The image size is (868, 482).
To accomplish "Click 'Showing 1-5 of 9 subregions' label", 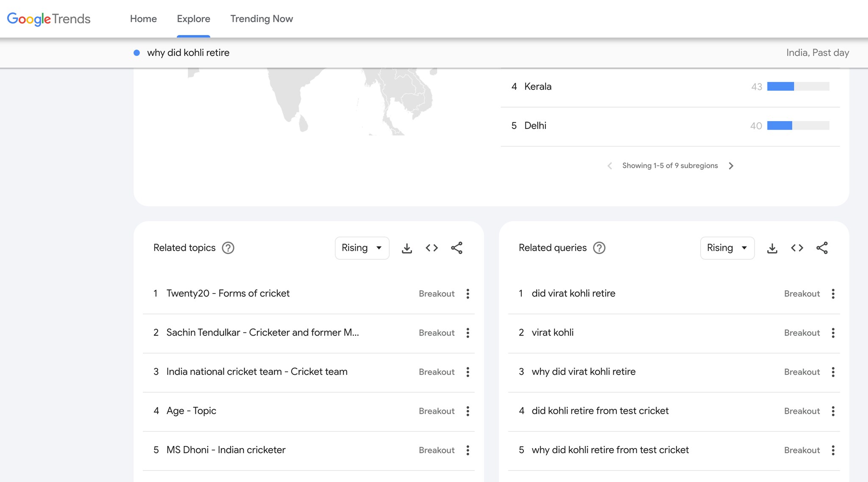I will click(x=670, y=166).
